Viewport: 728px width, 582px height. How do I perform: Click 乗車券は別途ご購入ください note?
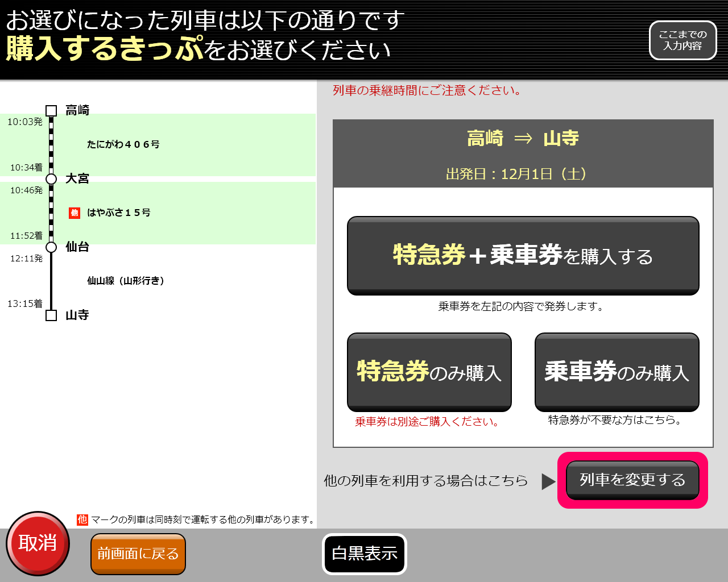(x=428, y=422)
